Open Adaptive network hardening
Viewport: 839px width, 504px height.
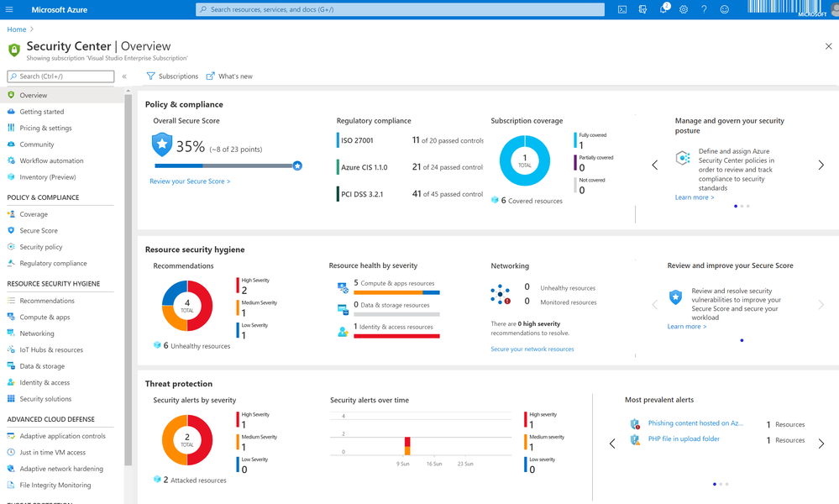click(x=61, y=469)
